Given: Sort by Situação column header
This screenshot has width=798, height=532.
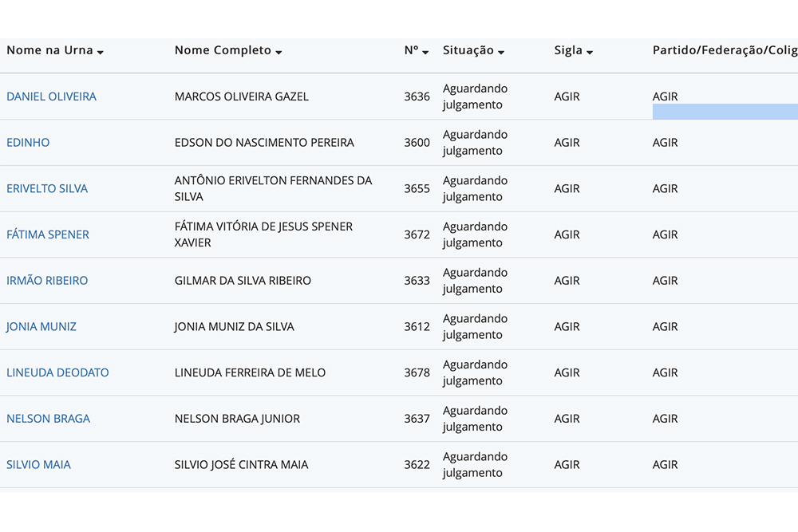Looking at the screenshot, I should click(x=473, y=50).
